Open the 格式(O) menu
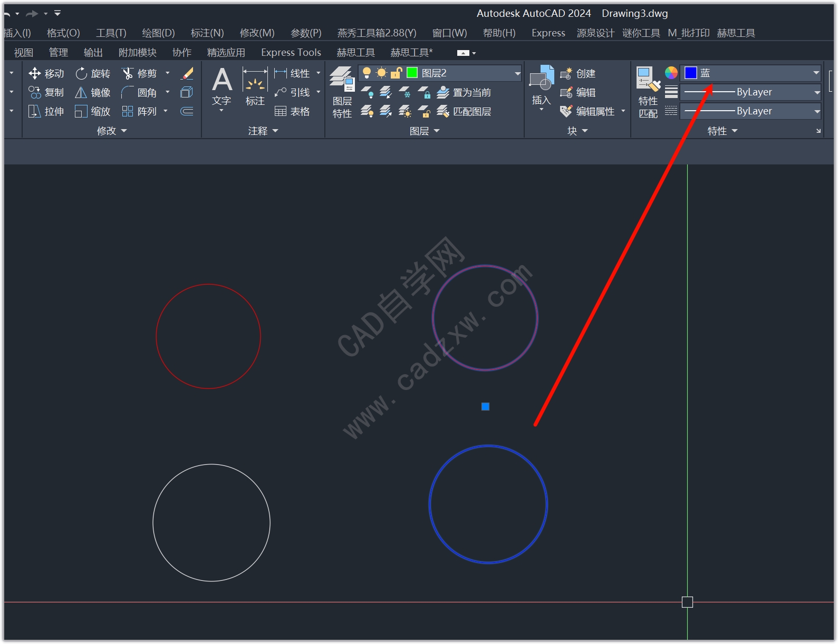 click(63, 33)
